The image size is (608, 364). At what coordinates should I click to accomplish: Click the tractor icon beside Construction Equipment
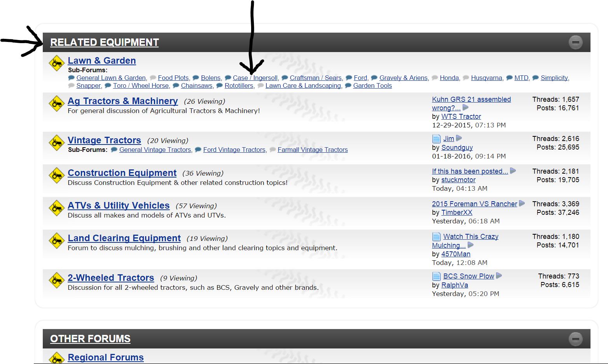click(x=56, y=175)
